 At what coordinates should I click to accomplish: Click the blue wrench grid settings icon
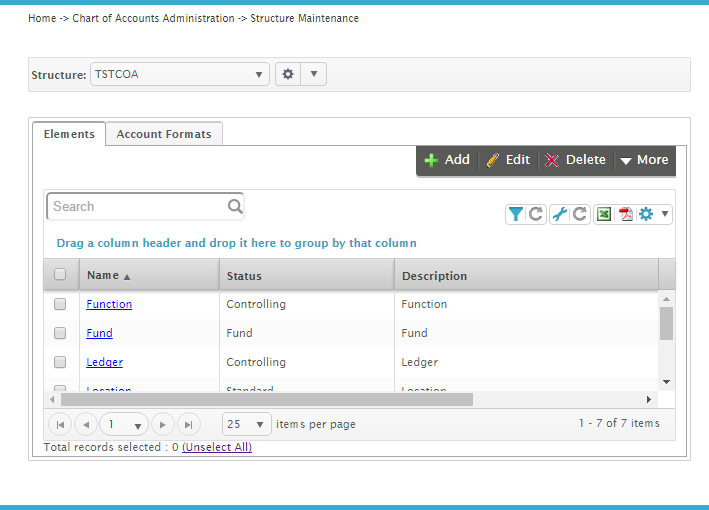560,214
